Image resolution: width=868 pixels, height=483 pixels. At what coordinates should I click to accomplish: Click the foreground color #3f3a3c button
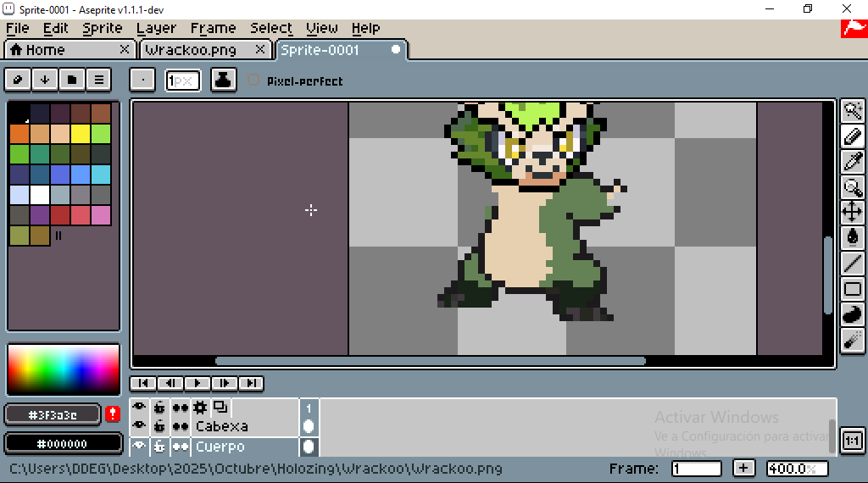click(x=53, y=414)
